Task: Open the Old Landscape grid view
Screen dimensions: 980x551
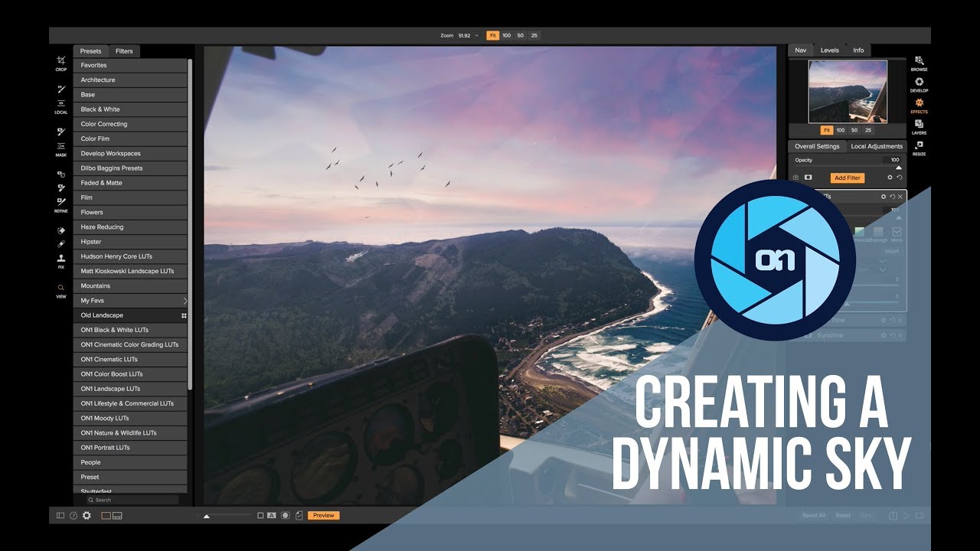Action: [x=184, y=315]
